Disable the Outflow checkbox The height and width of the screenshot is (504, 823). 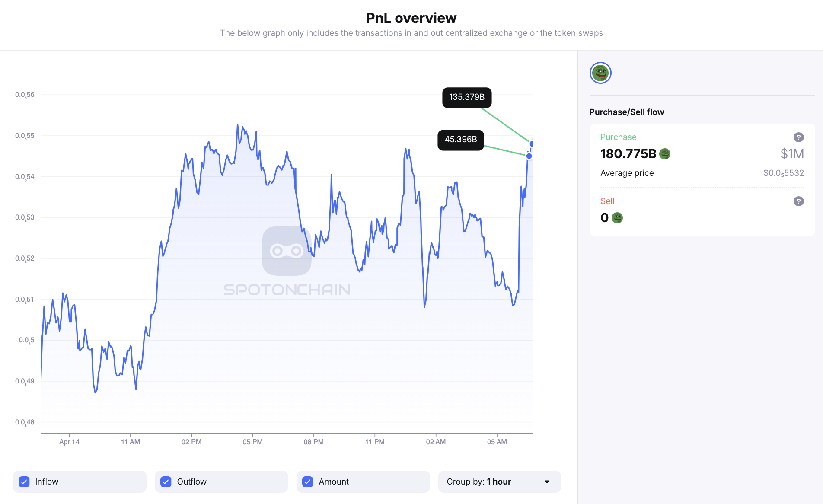(x=166, y=481)
